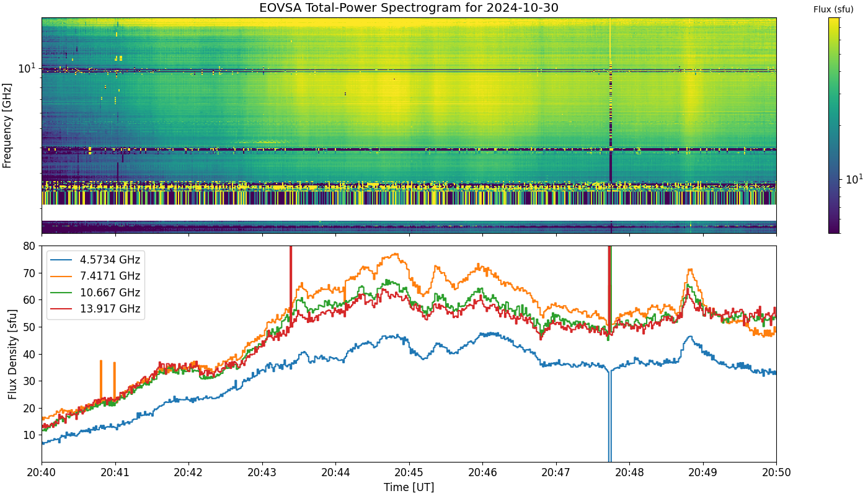
Task: Select the 13.917 GHz legend entry
Action: tap(96, 308)
